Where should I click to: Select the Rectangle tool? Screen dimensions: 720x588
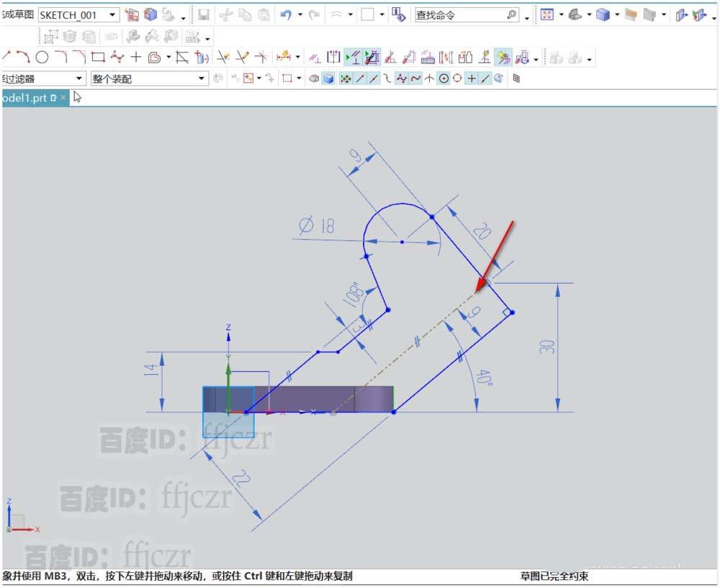point(97,56)
